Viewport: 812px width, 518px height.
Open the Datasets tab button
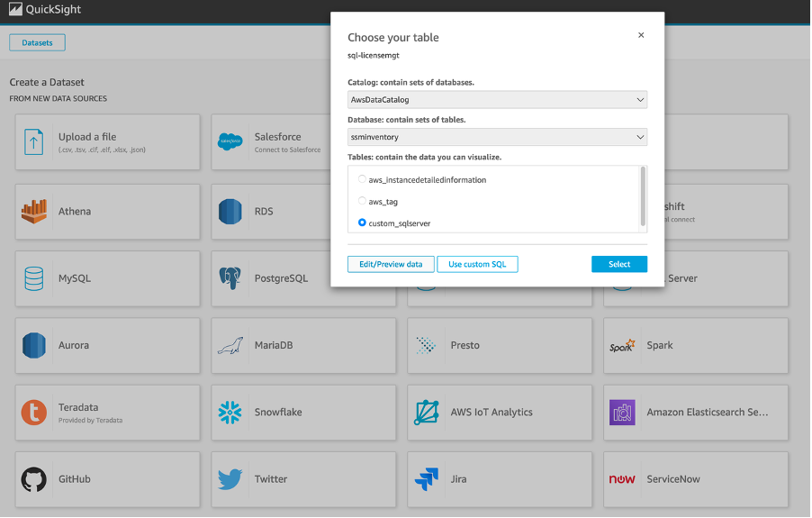37,43
